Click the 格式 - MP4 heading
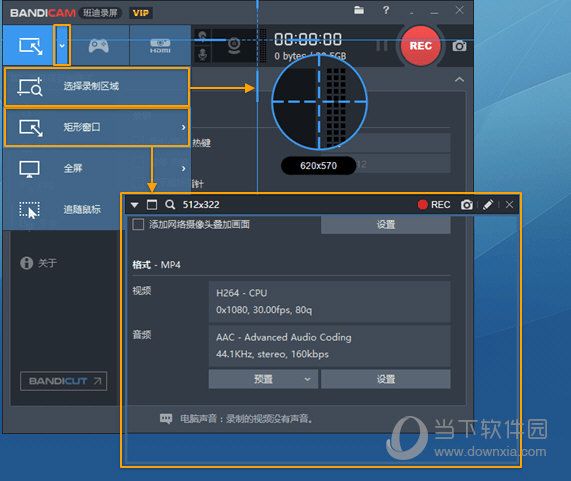The image size is (571, 481). pyautogui.click(x=156, y=265)
